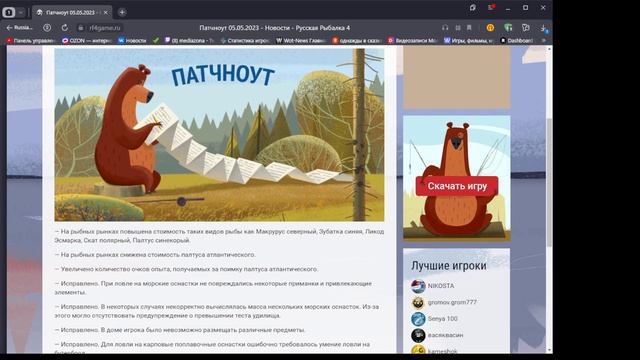Viewport: 640px width, 360px height.
Task: Open the Статистика игроков bookmark
Action: [x=245, y=40]
